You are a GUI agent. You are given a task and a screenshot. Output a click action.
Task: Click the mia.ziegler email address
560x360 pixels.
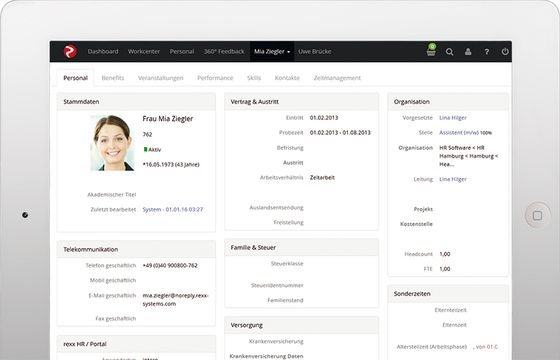pos(175,300)
